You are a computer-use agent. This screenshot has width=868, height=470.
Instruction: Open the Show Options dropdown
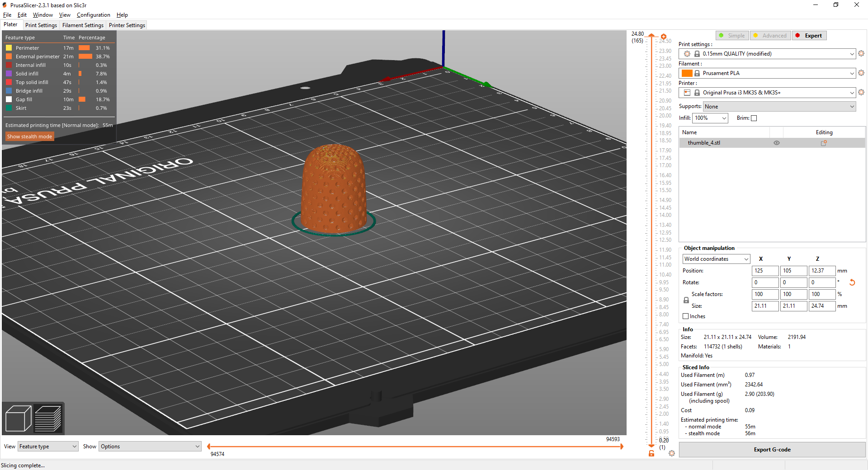(150, 446)
